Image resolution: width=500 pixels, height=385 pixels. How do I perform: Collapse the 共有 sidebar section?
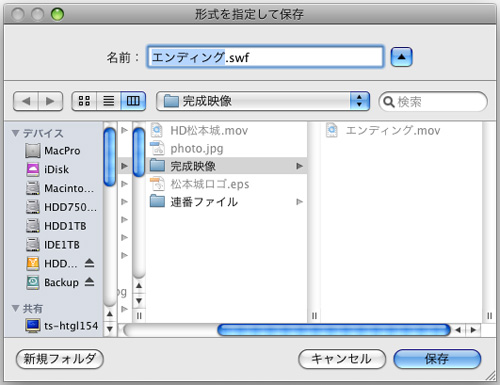tap(15, 308)
